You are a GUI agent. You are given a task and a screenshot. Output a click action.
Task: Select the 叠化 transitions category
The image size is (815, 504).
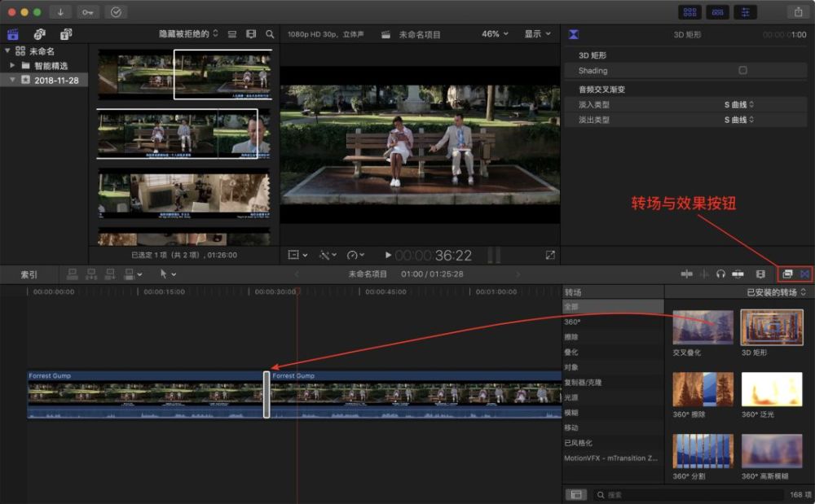point(613,352)
